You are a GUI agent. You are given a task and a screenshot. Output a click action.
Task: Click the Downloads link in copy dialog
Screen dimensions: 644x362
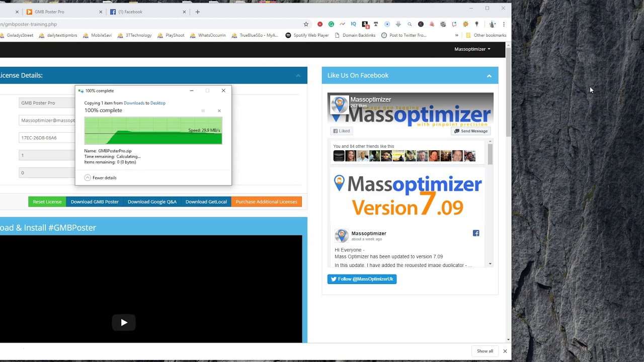click(134, 103)
